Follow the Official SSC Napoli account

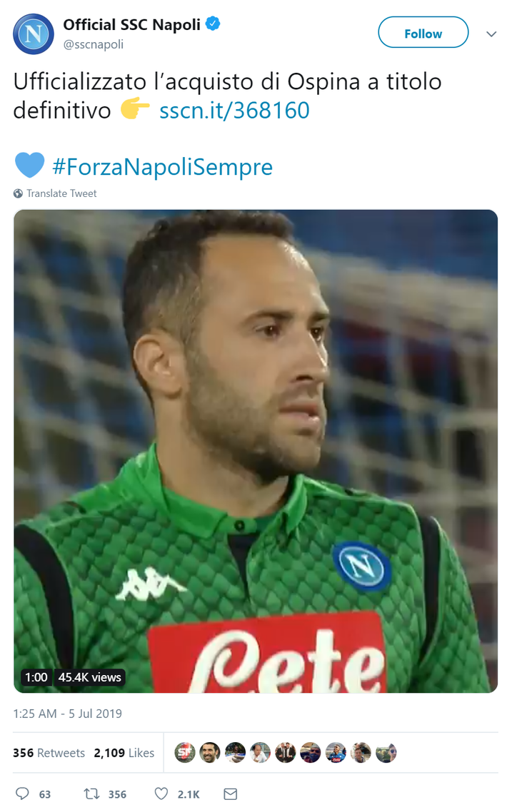[423, 32]
